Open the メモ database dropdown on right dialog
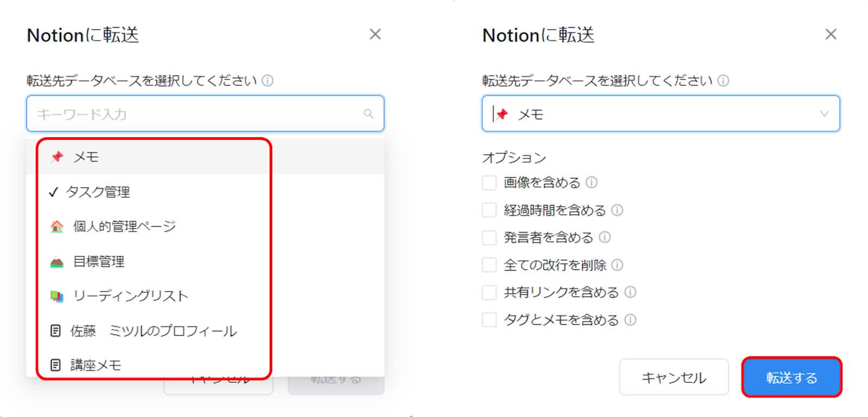The width and height of the screenshot is (868, 417). click(661, 113)
